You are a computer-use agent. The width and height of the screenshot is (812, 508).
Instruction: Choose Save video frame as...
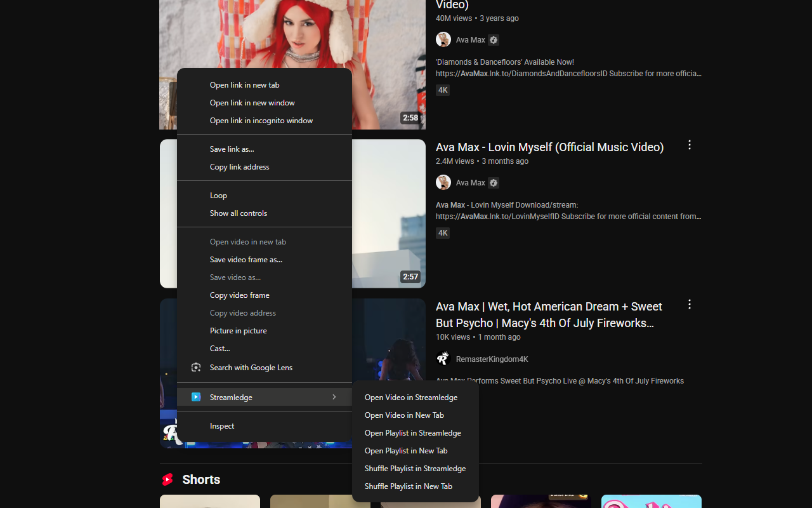pyautogui.click(x=265, y=260)
